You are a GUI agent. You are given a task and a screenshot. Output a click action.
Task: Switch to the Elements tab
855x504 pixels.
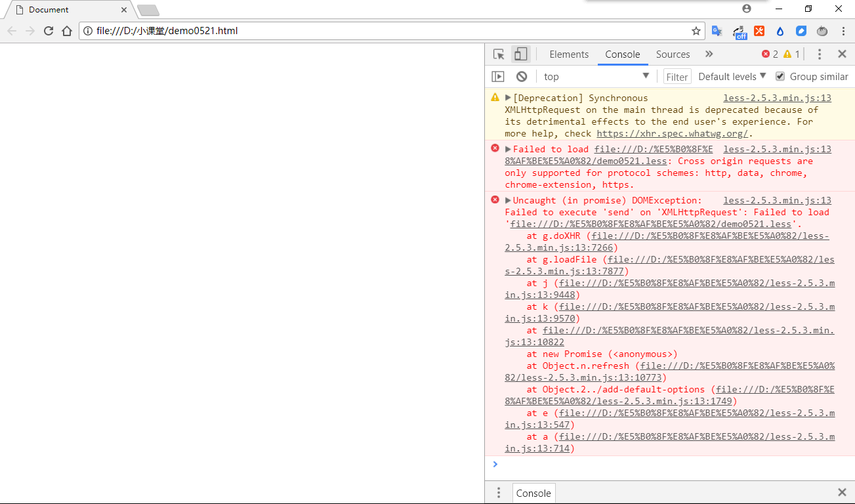[x=569, y=54]
